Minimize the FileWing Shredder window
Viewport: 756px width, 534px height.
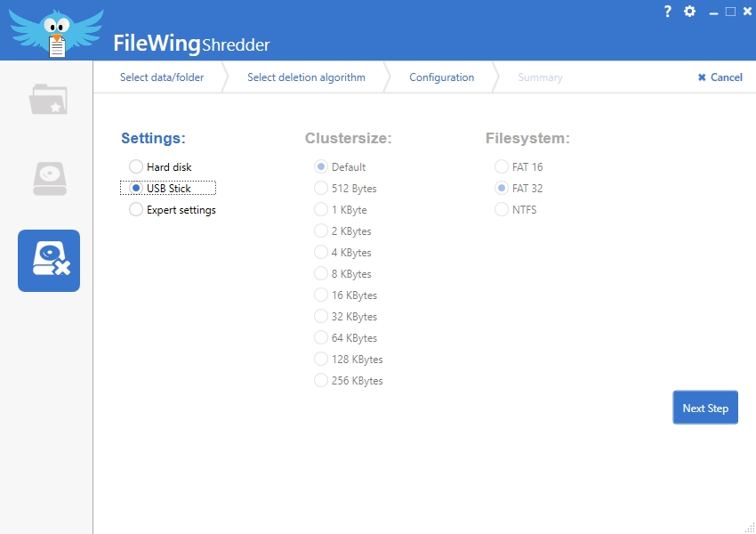713,12
